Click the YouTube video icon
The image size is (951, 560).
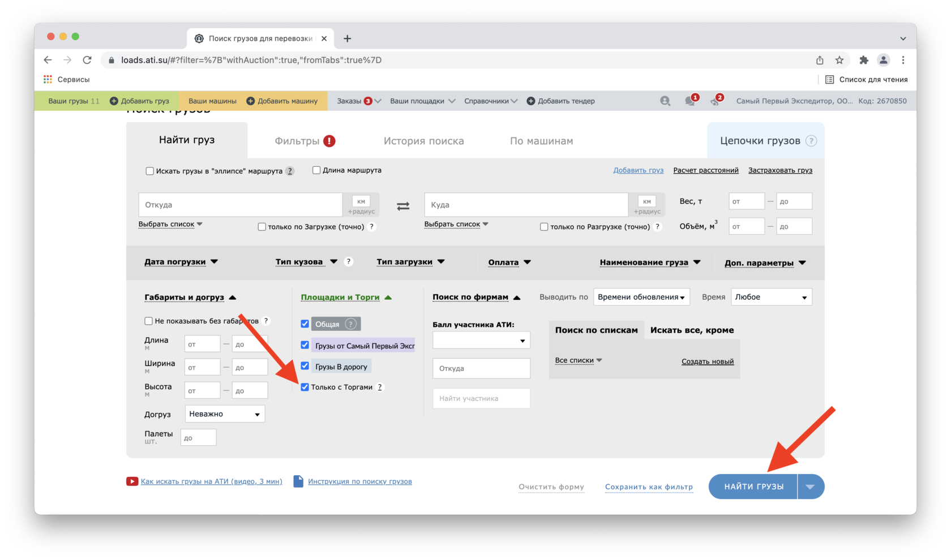click(132, 481)
